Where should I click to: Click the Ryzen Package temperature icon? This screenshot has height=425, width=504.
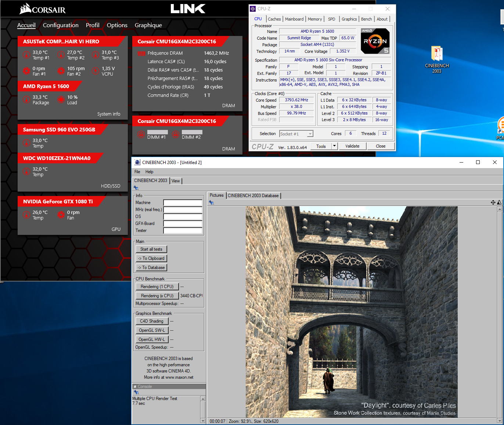tap(26, 100)
